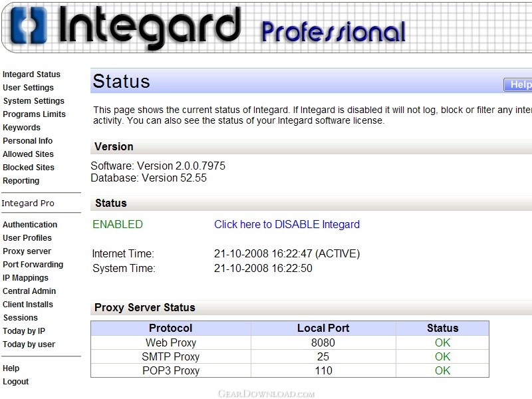Go to User Profiles
Viewport: 532px width, 399px height.
[27, 238]
